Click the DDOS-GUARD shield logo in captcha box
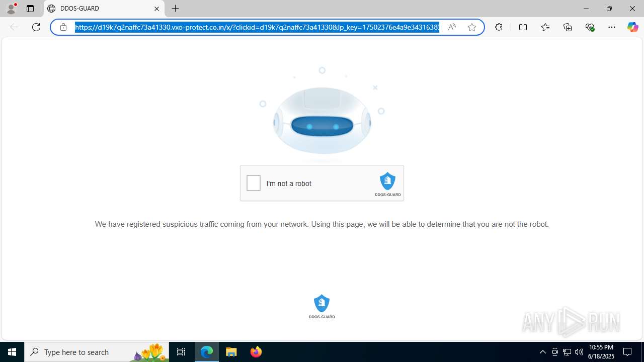 [387, 184]
